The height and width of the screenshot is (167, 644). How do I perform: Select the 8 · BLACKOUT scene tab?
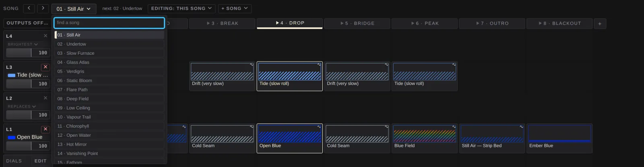click(559, 23)
